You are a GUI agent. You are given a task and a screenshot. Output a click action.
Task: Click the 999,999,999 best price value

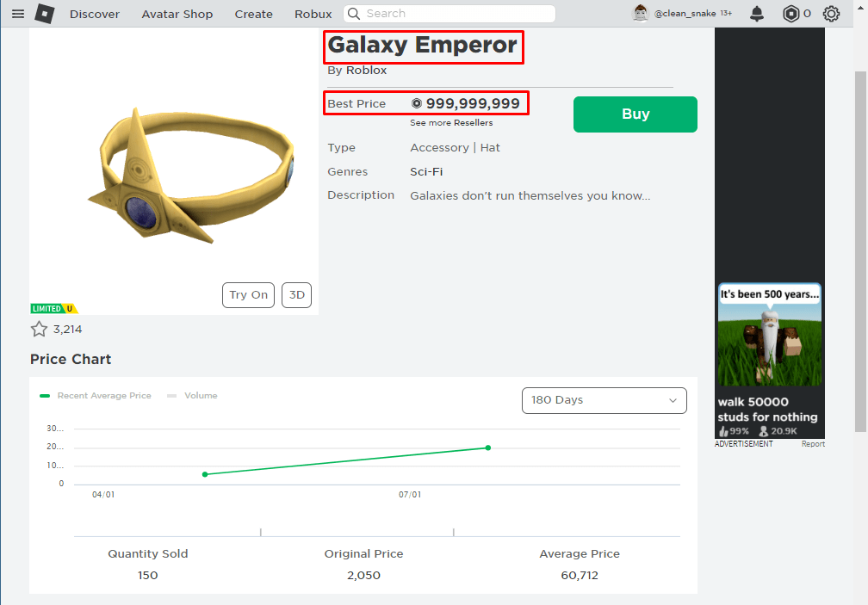point(473,103)
